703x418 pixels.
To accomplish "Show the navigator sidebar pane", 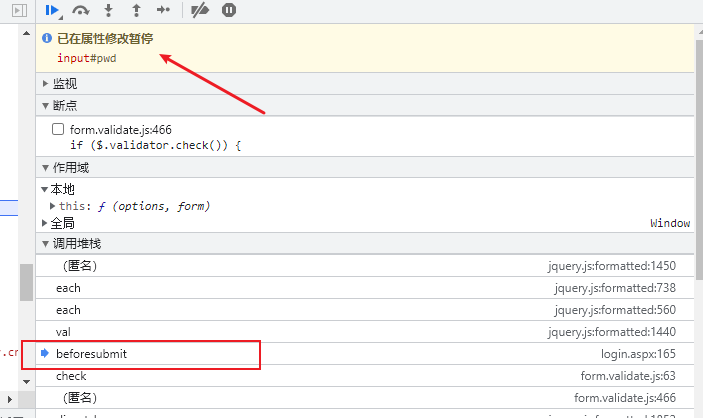I will [19, 10].
